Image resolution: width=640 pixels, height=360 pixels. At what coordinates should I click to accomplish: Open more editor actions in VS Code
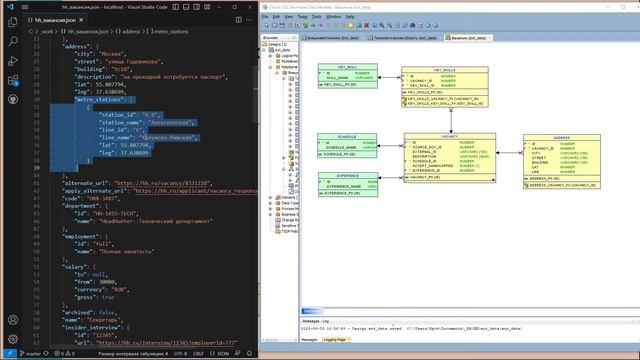(x=249, y=20)
